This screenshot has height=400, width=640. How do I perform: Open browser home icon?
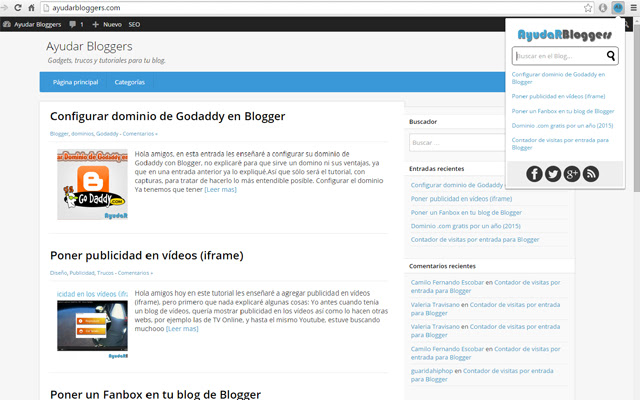click(x=31, y=8)
